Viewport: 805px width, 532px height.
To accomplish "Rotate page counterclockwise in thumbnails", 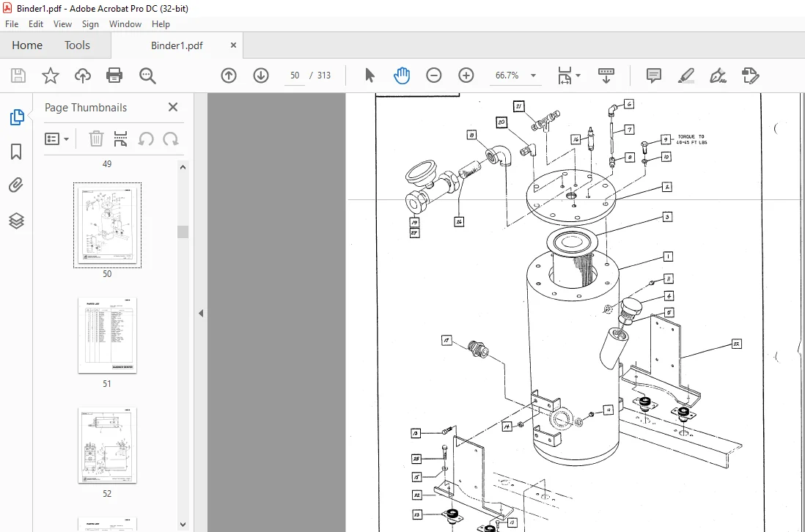I will [146, 138].
